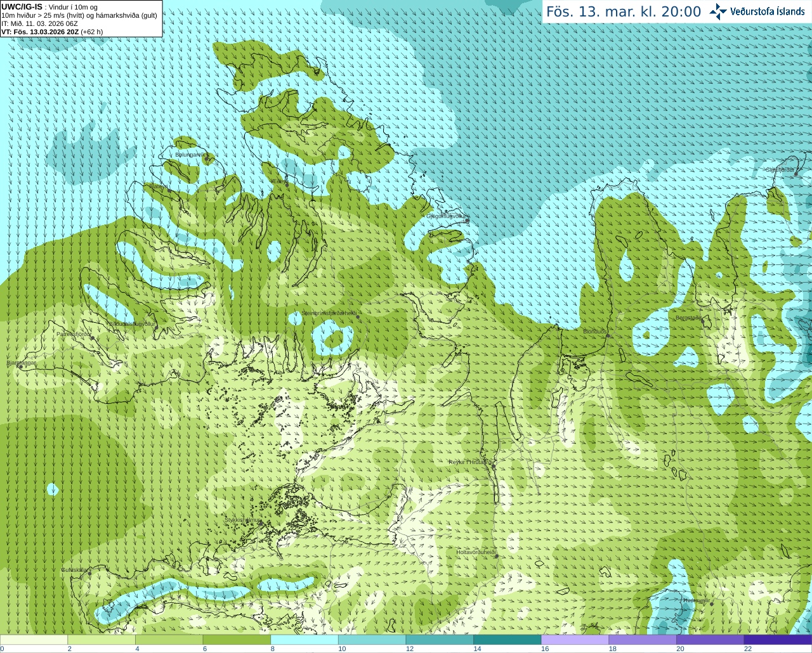Click the Bergstaðir station label
Screen dimensions: 812x653
click(688, 318)
